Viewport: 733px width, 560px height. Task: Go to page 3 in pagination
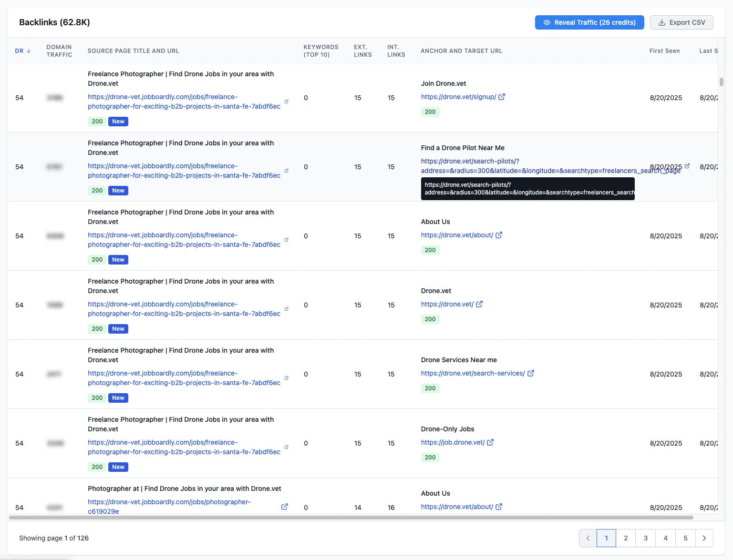pyautogui.click(x=645, y=538)
